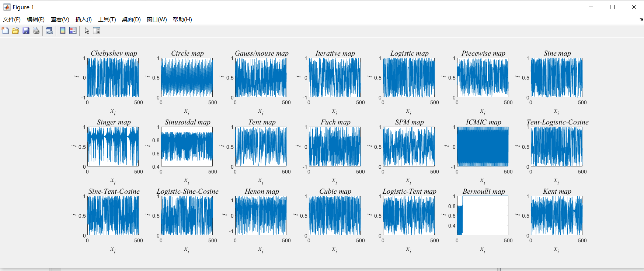The width and height of the screenshot is (644, 271).
Task: Open the 窗口(W) menu
Action: click(x=157, y=20)
